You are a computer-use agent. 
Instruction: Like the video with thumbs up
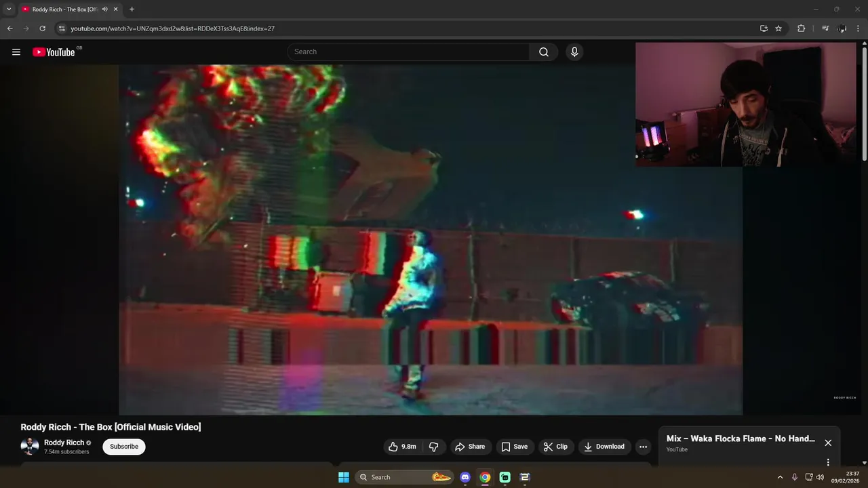pos(402,447)
